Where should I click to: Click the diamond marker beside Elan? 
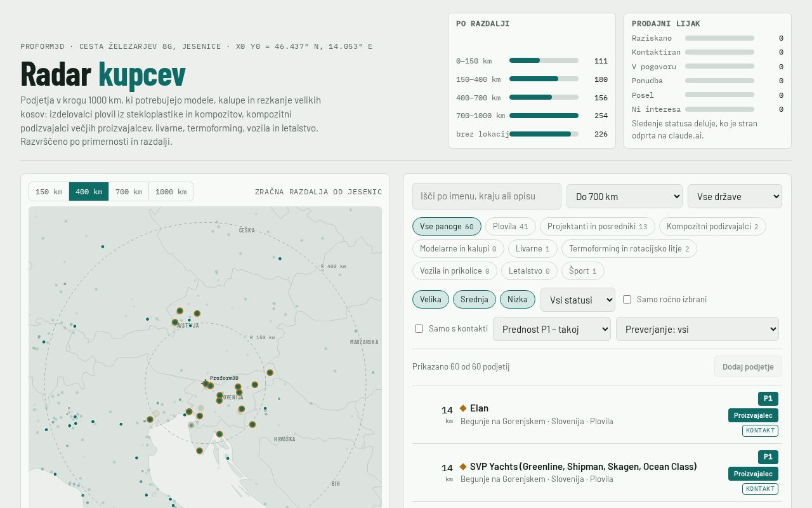(x=463, y=408)
